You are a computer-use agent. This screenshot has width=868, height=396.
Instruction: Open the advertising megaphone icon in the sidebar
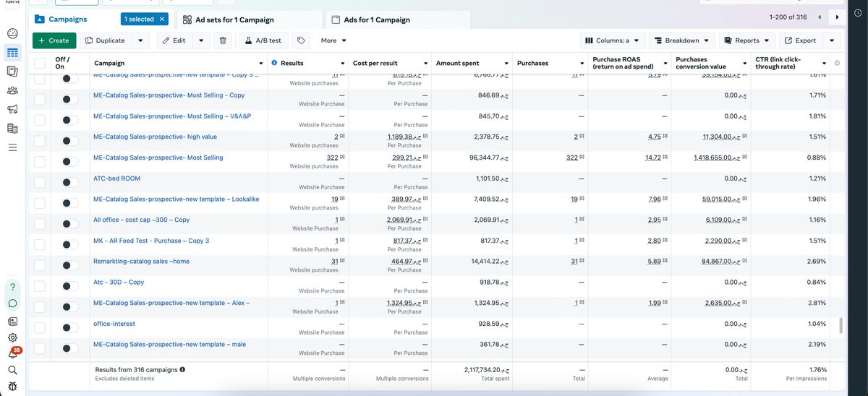pyautogui.click(x=13, y=109)
